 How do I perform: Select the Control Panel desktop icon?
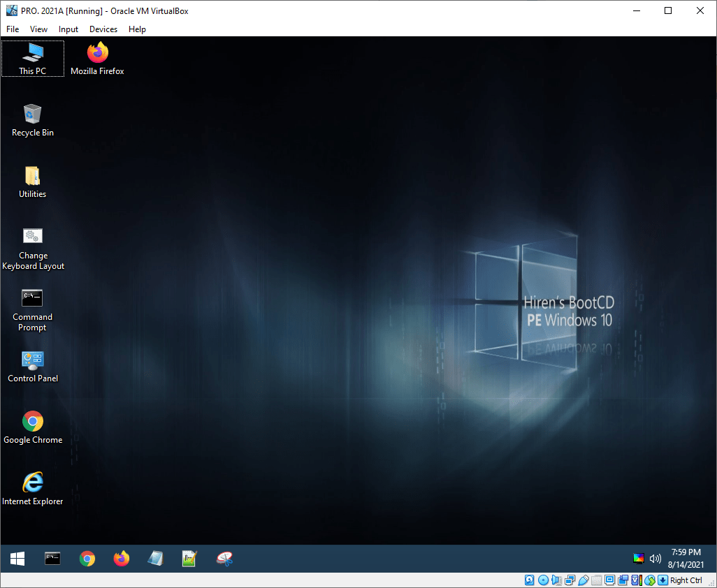(x=32, y=367)
